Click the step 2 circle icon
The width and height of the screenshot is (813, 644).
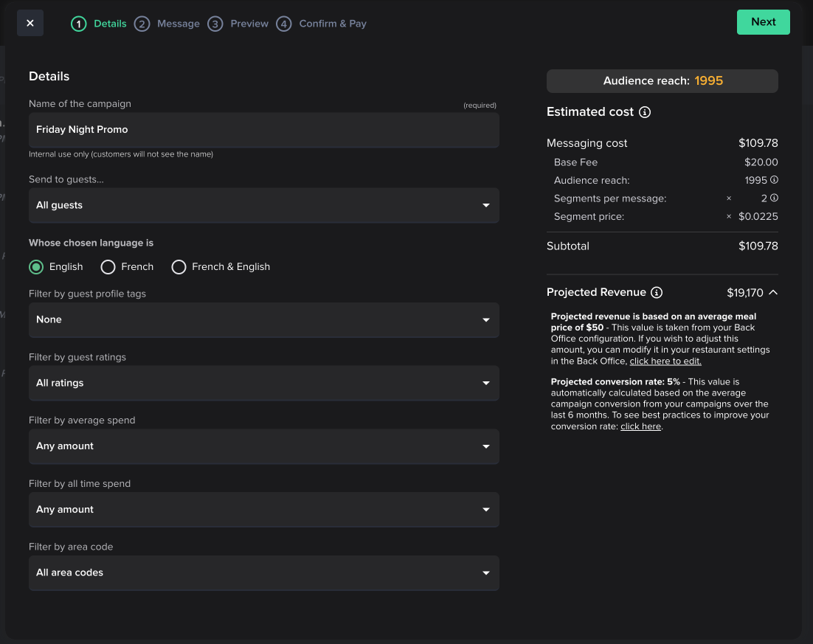point(142,24)
